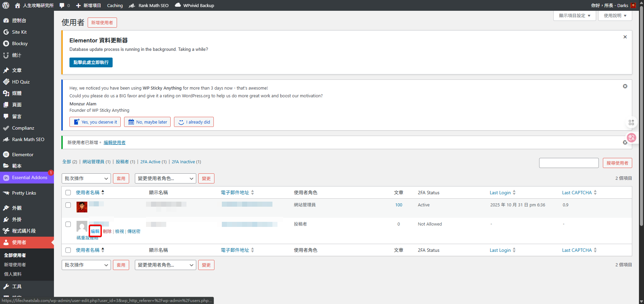644x304 pixels.
Task: Open the comments bubble icon in admin bar
Action: coord(62,5)
